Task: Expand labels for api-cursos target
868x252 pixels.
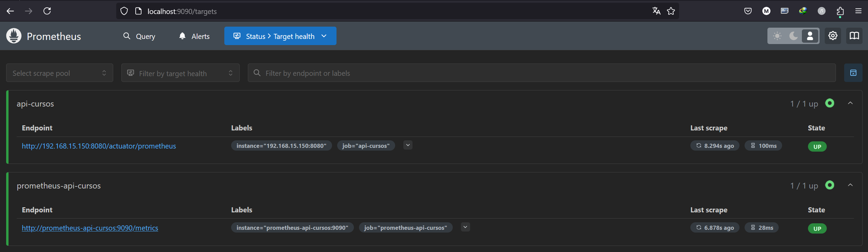Action: (408, 145)
